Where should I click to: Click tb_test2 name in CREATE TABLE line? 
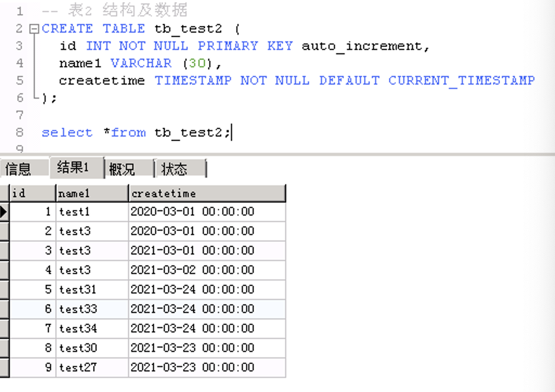188,29
